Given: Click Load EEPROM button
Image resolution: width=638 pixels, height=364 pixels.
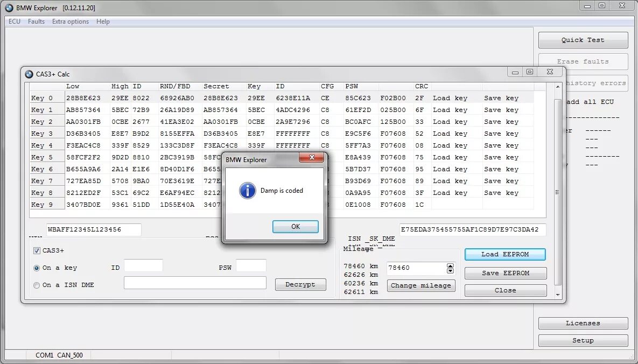Looking at the screenshot, I should (x=505, y=255).
